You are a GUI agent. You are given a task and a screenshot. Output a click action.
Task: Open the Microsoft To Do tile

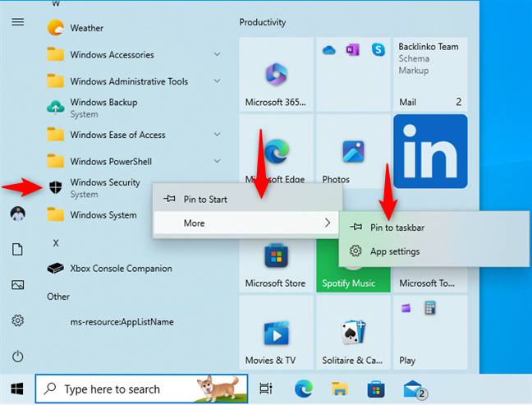(430, 280)
